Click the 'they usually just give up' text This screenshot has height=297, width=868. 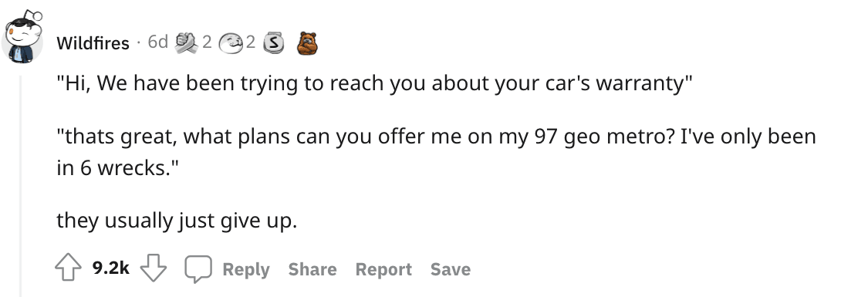point(177,221)
